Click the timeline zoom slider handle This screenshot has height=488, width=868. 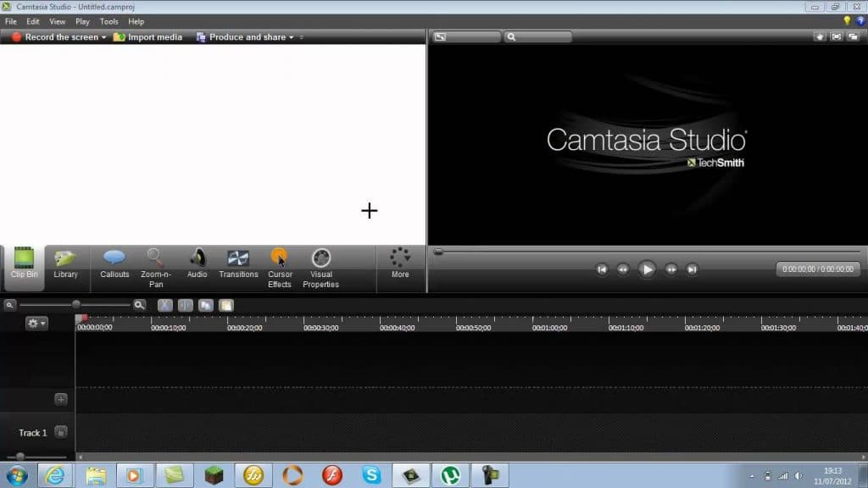(x=76, y=305)
